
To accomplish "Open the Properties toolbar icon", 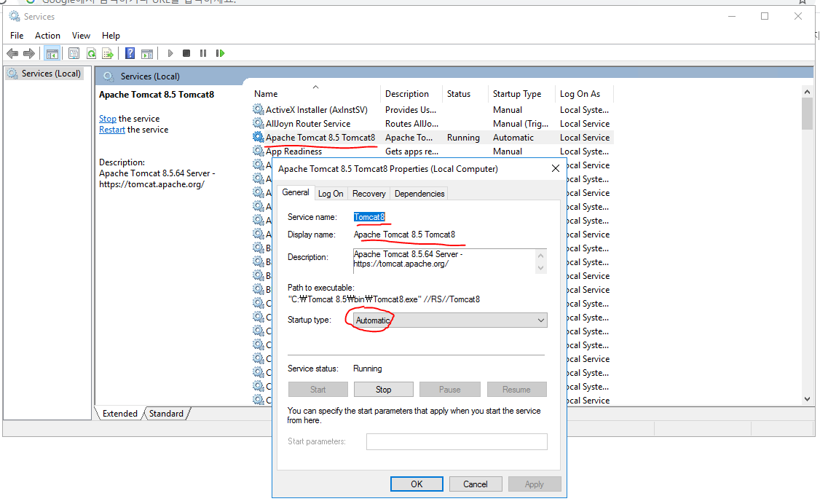I will pyautogui.click(x=74, y=53).
